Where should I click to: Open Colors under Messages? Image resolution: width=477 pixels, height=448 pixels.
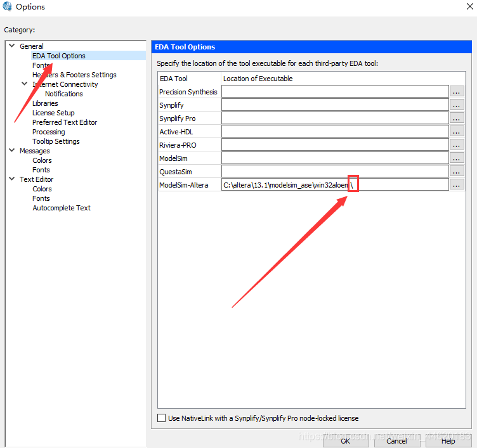42,160
